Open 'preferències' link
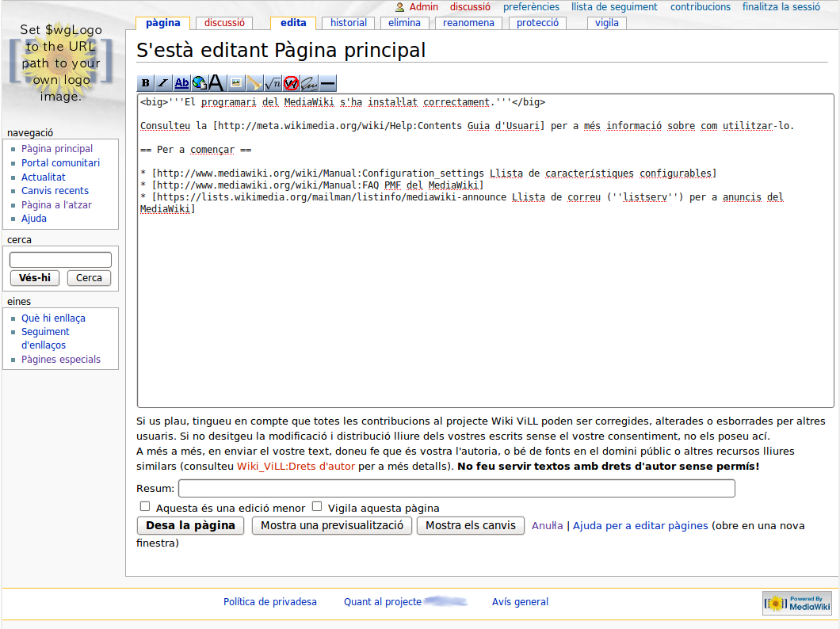The image size is (840, 629). pyautogui.click(x=531, y=7)
